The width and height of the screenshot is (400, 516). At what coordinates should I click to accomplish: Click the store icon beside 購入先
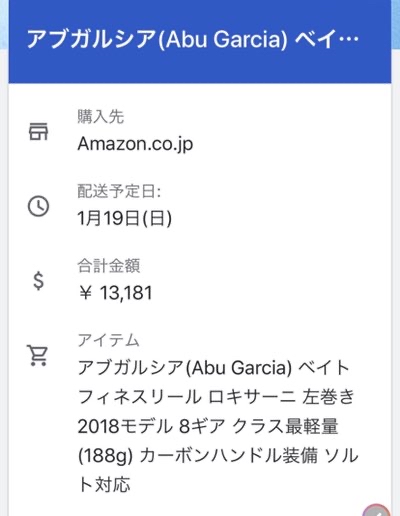pyautogui.click(x=38, y=131)
